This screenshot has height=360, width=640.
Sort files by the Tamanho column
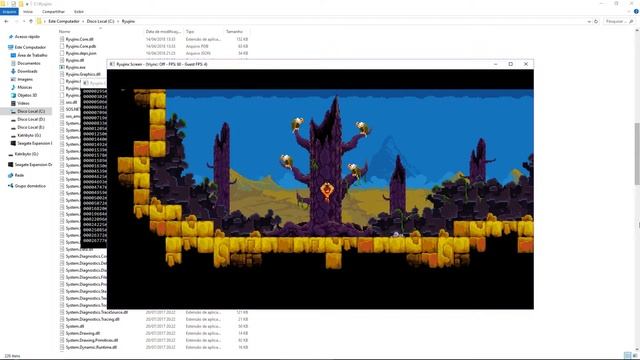(x=234, y=31)
